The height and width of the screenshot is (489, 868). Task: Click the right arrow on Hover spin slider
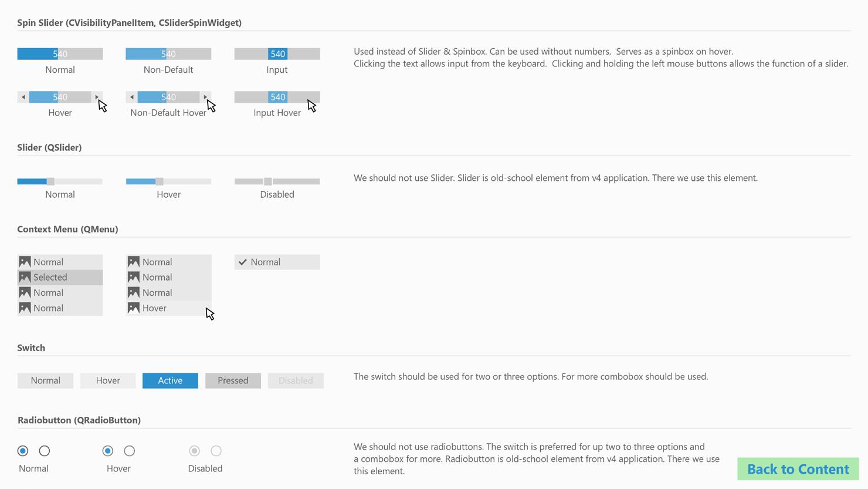pyautogui.click(x=97, y=97)
